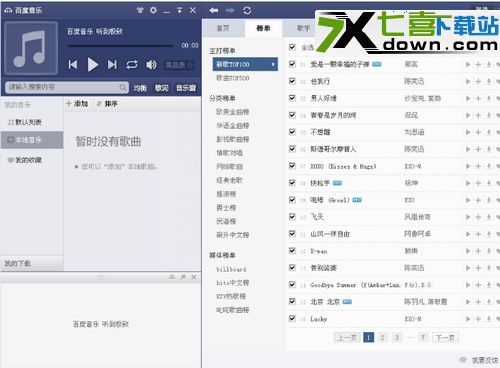
Task: Open the 经典老歌 chart
Action: [230, 180]
